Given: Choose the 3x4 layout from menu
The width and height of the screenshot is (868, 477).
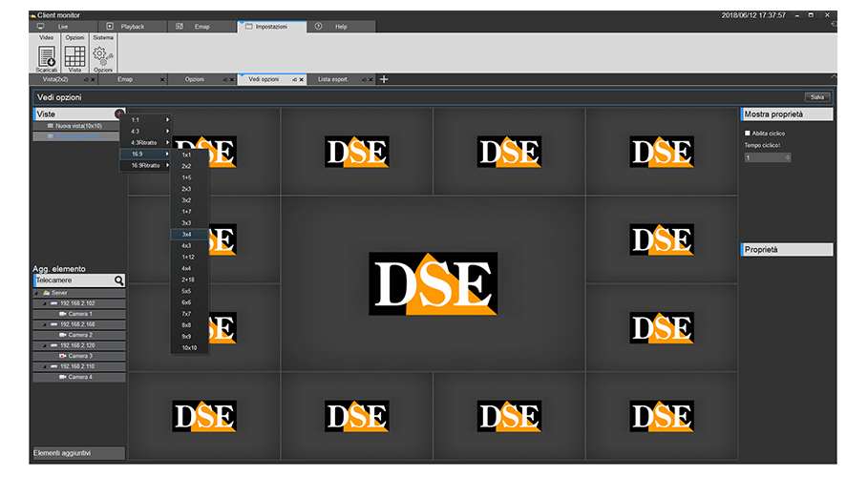Looking at the screenshot, I should 187,234.
